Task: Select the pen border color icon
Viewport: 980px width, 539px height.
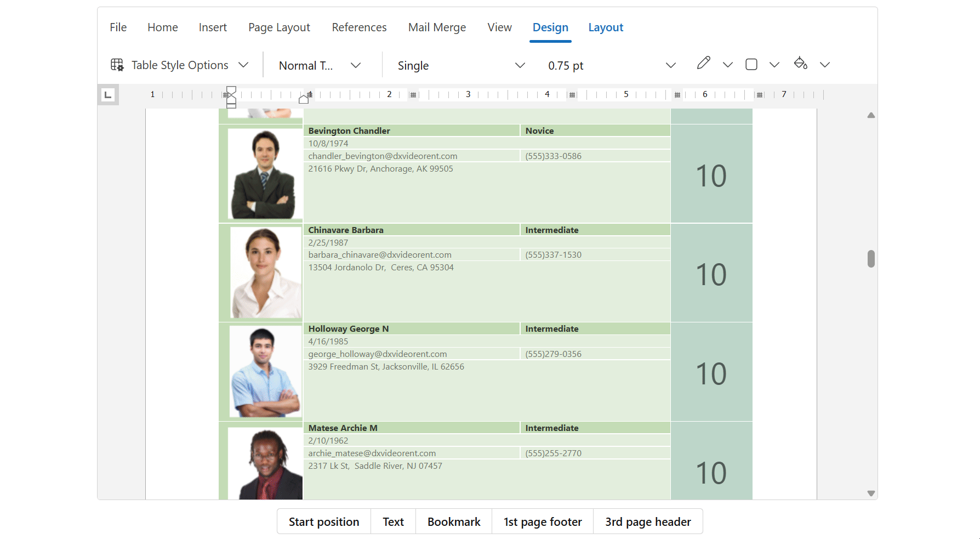Action: pyautogui.click(x=703, y=64)
